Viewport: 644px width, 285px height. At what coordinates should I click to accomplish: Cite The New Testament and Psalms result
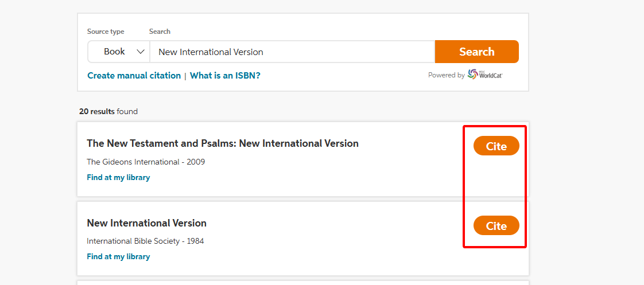pyautogui.click(x=496, y=146)
